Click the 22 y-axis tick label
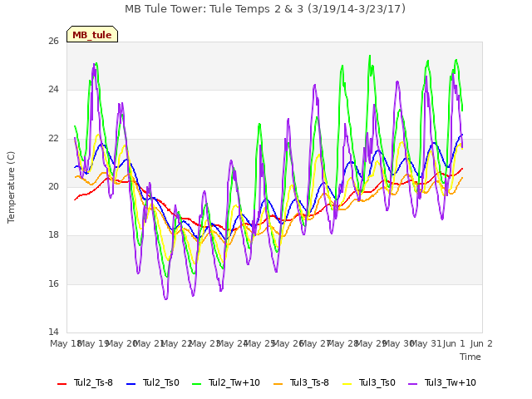Image resolution: width=532 pixels, height=399 pixels. pos(53,139)
